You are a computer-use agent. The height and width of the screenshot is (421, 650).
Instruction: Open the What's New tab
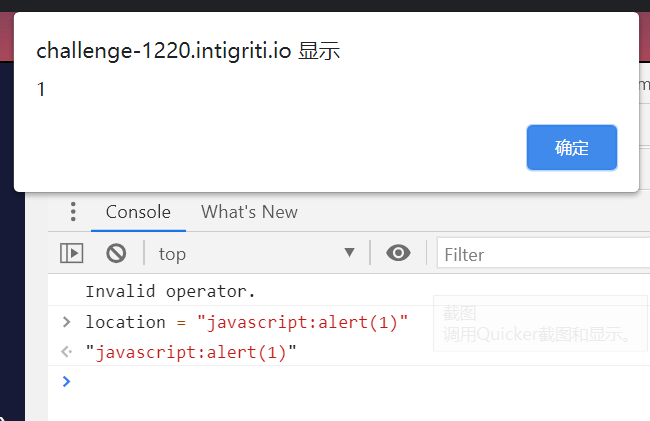(249, 212)
